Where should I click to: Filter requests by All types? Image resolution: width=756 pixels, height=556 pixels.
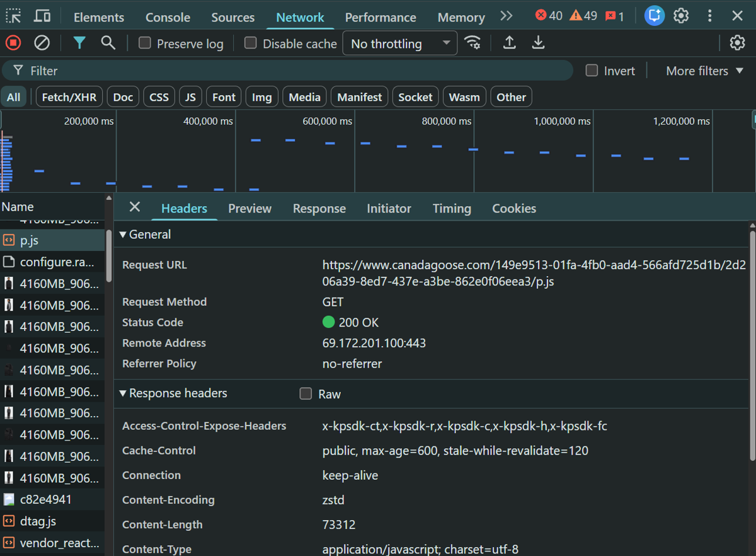[14, 97]
